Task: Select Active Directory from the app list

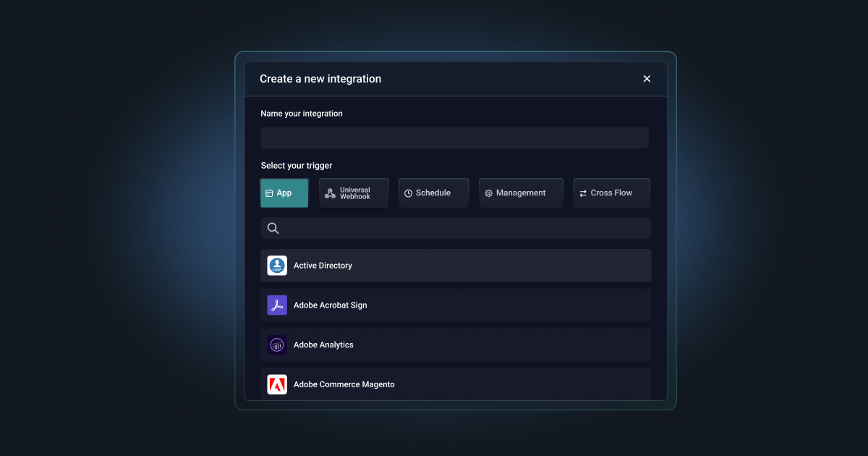Action: [x=456, y=265]
